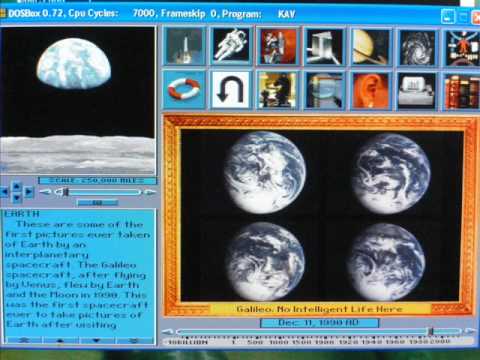Jump to top of article text
Image resolution: width=480 pixels, height=360 pixels.
(x=24, y=340)
